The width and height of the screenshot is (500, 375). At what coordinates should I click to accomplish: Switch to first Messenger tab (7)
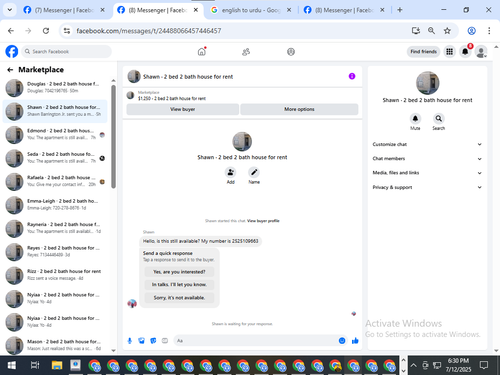tap(65, 10)
